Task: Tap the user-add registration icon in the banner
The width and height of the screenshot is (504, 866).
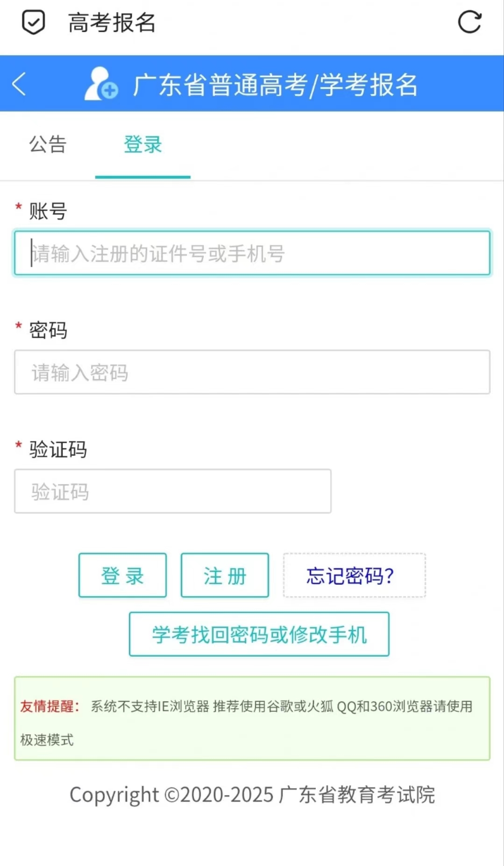Action: (99, 85)
